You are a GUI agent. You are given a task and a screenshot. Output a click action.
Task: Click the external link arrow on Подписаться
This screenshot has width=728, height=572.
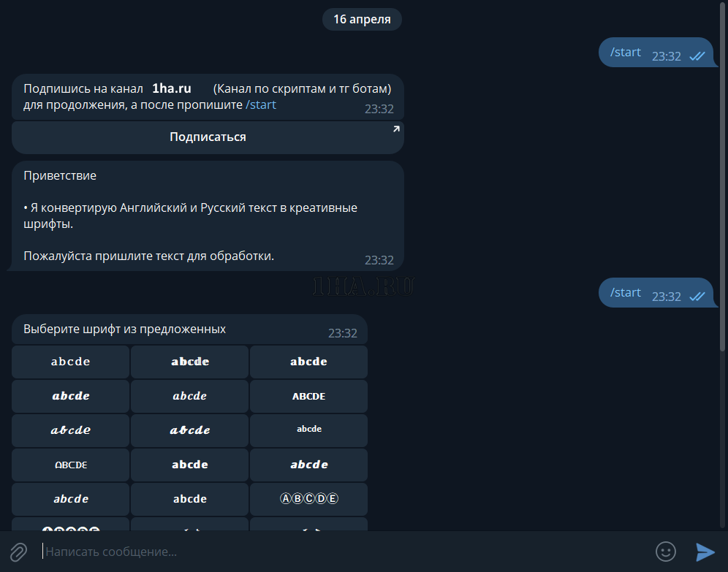pos(396,129)
